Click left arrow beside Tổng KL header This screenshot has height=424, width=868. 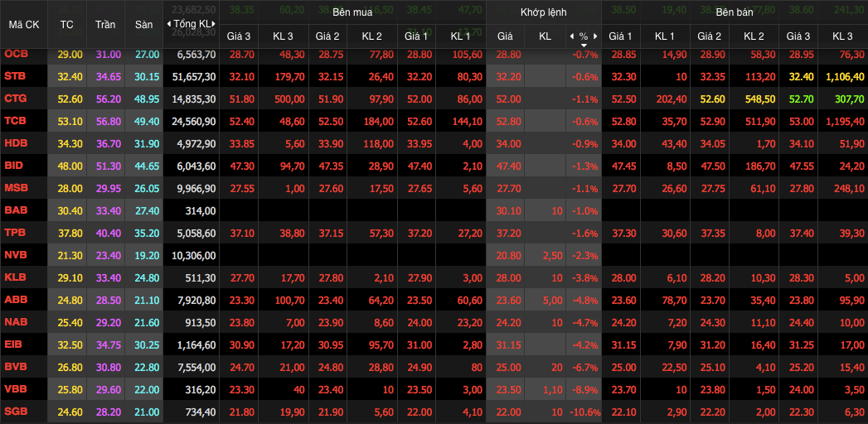tap(169, 24)
